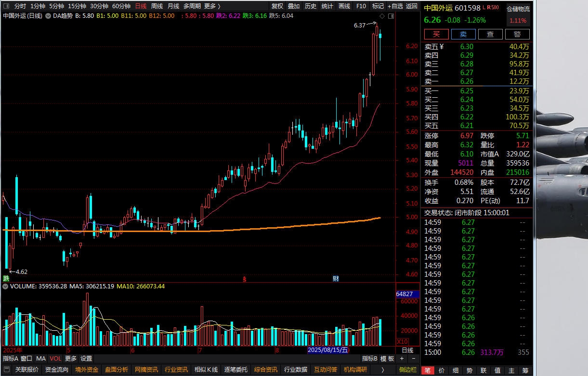
Task: Add stock via +自选 button
Action: pos(394,6)
